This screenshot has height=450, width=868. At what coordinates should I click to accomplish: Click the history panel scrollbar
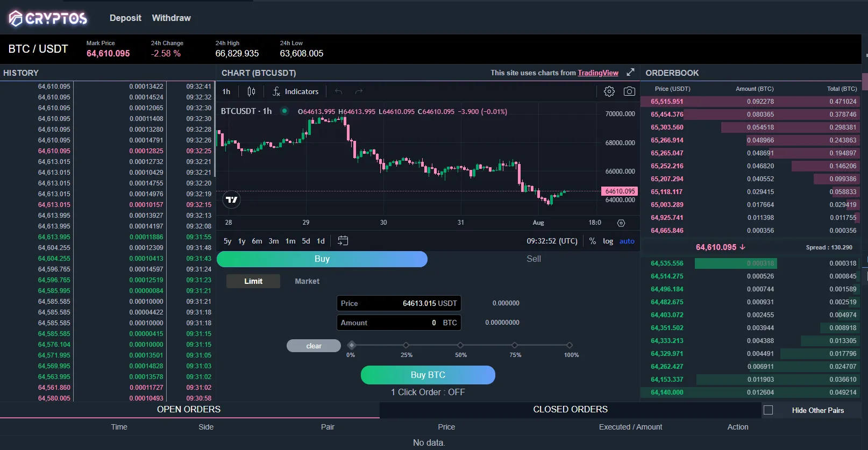click(215, 129)
